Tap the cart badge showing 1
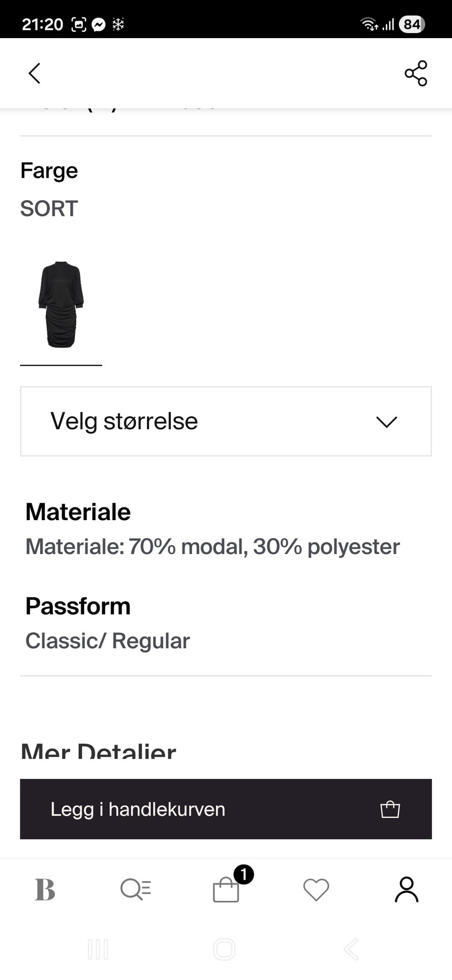Screen dimensions: 452x980 (243, 875)
